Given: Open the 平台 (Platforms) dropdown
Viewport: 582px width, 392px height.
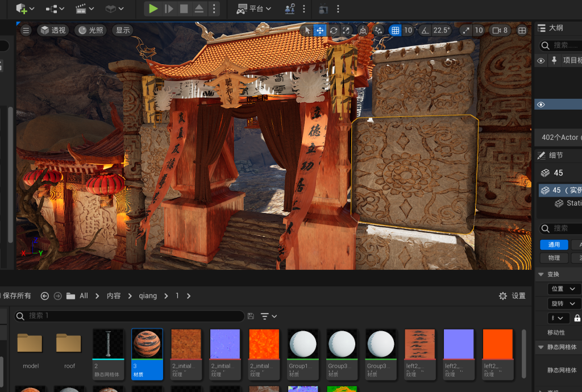Looking at the screenshot, I should click(x=253, y=9).
